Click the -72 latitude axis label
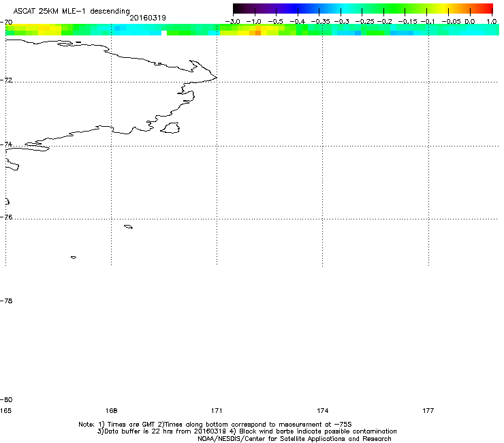 pyautogui.click(x=6, y=80)
